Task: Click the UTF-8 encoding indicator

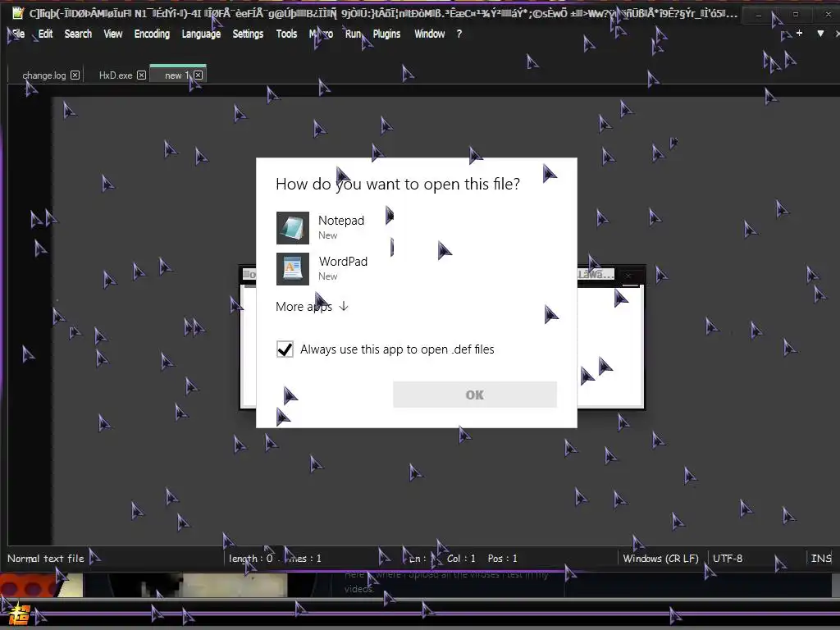Action: click(728, 558)
